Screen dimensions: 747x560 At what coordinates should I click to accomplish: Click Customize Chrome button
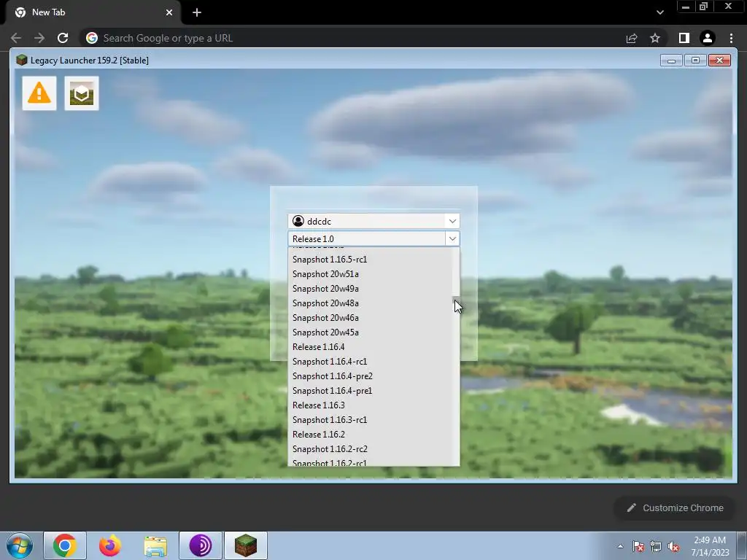pos(675,508)
